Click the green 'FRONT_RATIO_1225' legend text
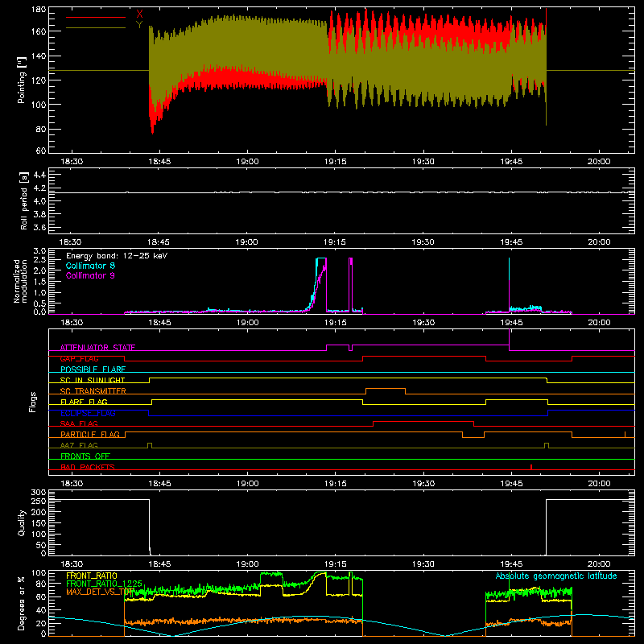Screen dimensions: 644x644 [105, 584]
